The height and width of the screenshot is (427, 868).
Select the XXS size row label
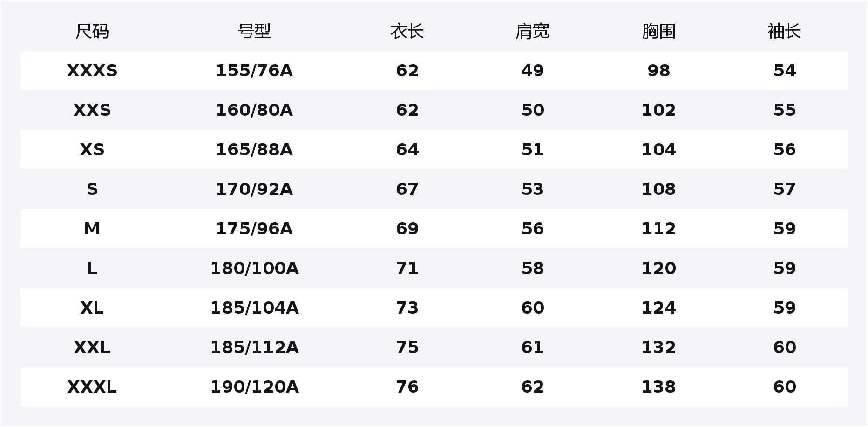point(92,110)
